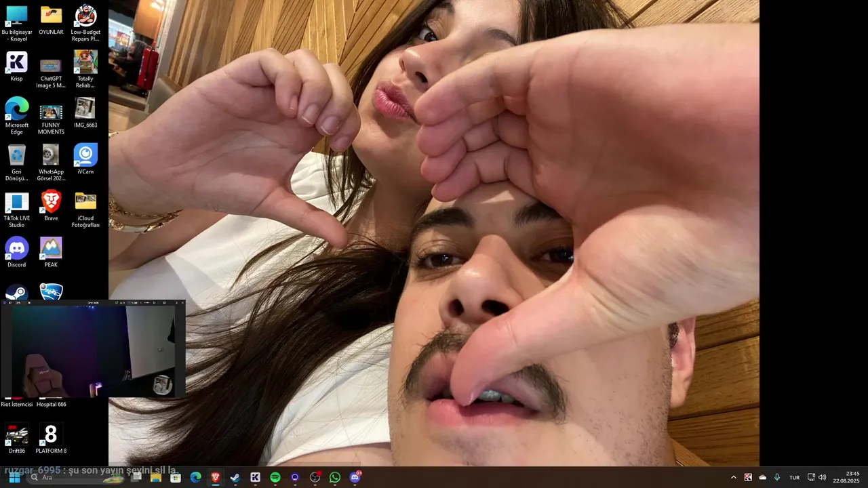Switch to Spotify in taskbar
This screenshot has width=868, height=488.
275,477
